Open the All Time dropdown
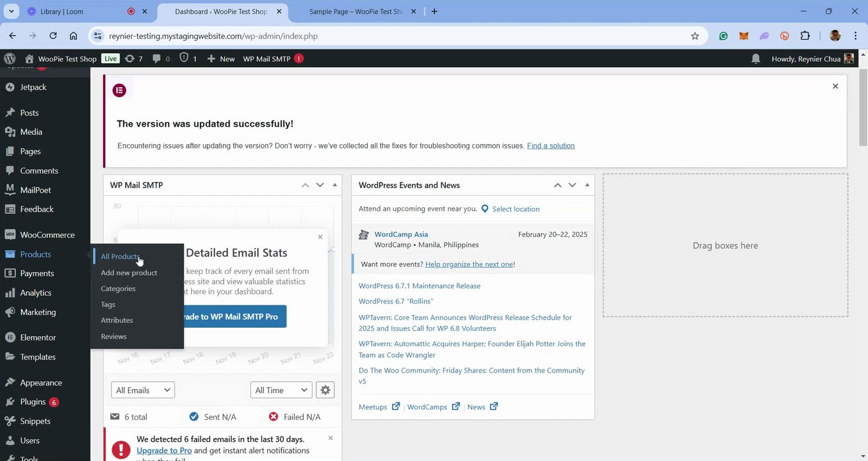The image size is (868, 461). (281, 390)
